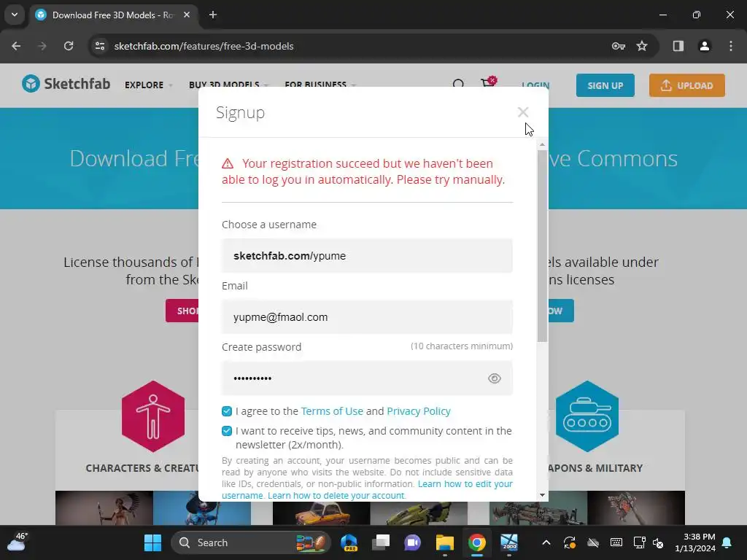Open the weather widget on taskbar

(x=18, y=542)
